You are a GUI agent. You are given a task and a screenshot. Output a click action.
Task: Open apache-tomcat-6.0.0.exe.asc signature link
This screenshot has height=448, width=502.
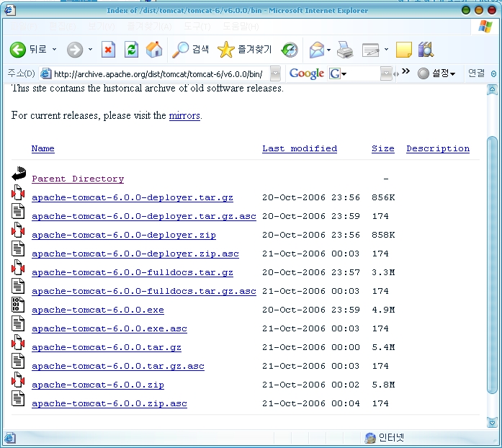[109, 328]
